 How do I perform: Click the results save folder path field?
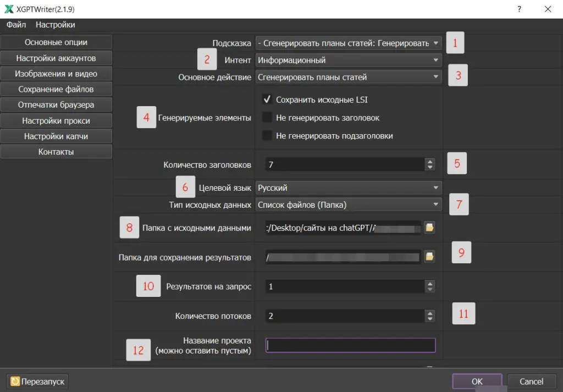[x=343, y=257]
